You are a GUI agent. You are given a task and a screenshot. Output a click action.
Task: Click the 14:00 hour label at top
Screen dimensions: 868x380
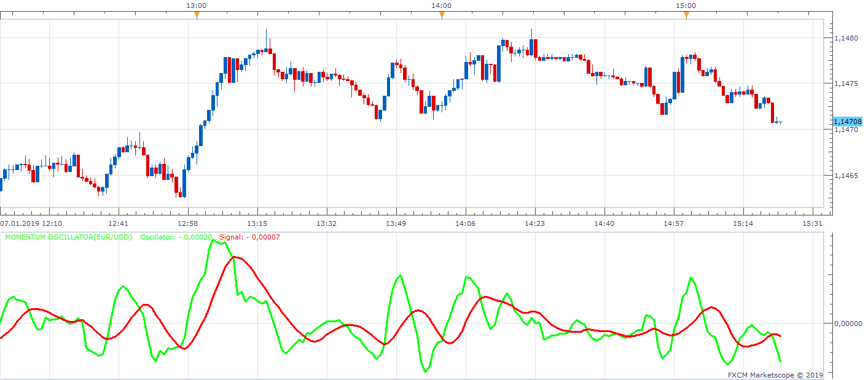(441, 6)
